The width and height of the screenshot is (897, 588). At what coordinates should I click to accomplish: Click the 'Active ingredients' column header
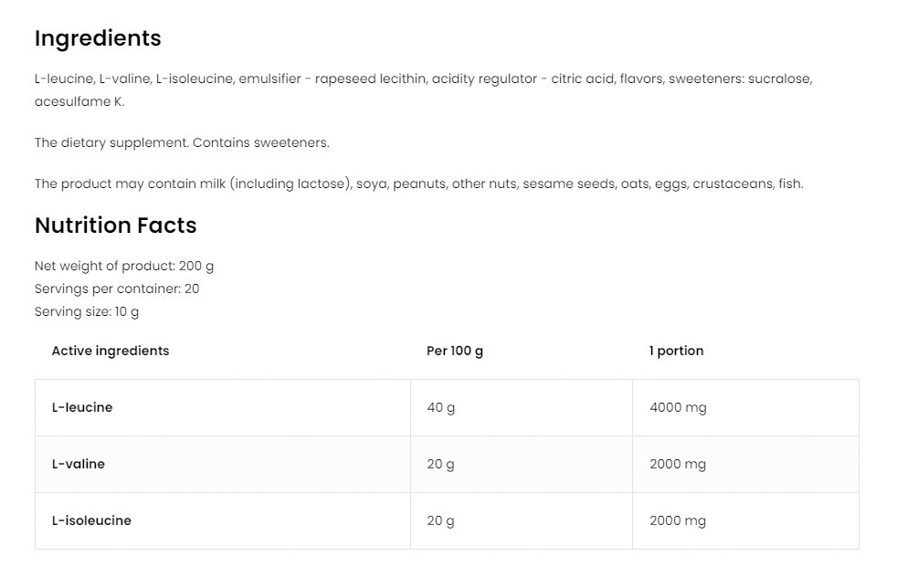point(111,351)
